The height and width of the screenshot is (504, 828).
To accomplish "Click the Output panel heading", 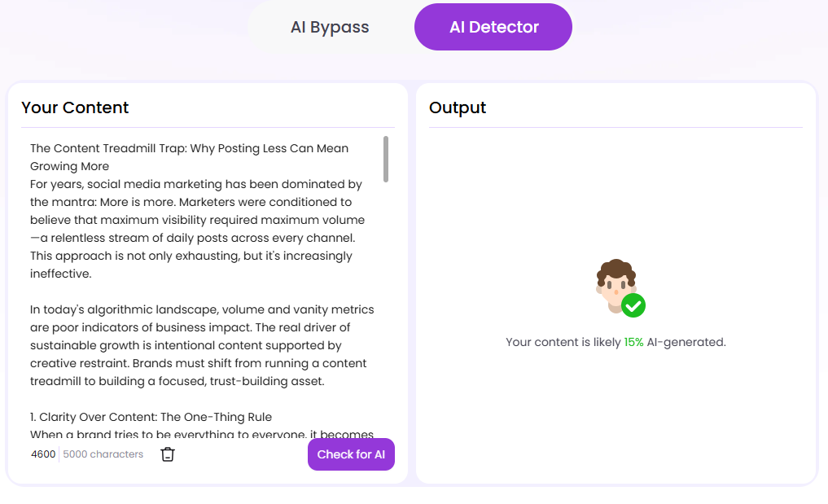I will pos(457,107).
